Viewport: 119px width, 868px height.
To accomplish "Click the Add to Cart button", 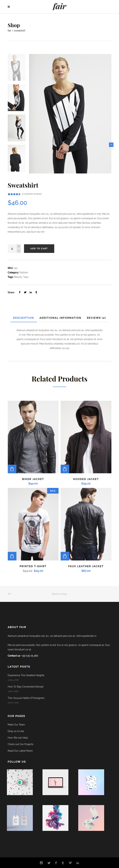I will click(39, 248).
